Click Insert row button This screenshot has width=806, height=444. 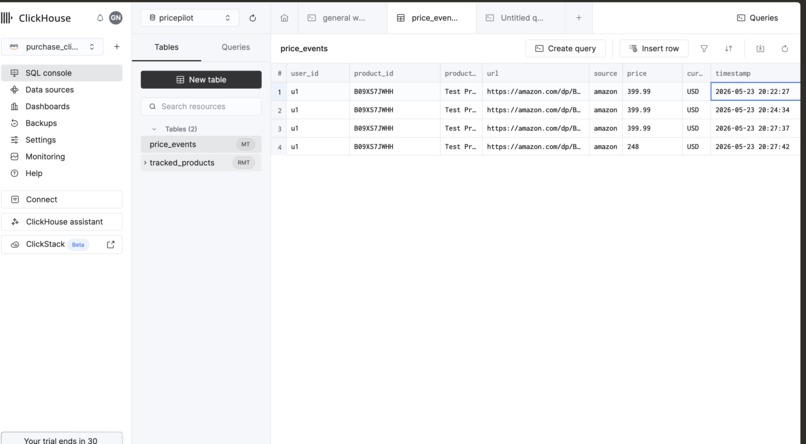point(654,48)
